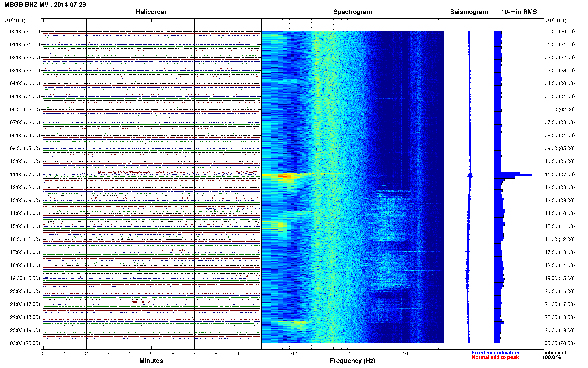Click the tallest RMS bar near 11:00
The width and height of the screenshot is (588, 368).
pyautogui.click(x=513, y=175)
